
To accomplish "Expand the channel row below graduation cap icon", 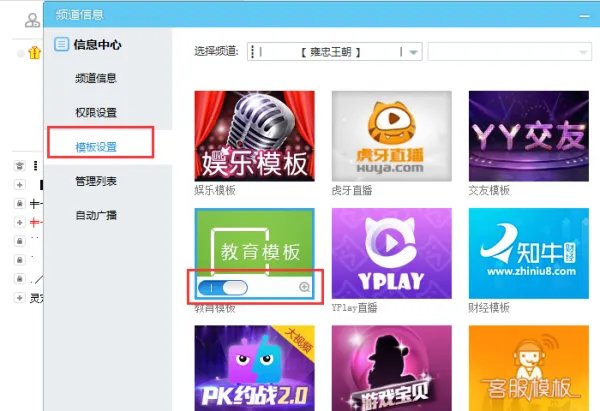I will 20,184.
